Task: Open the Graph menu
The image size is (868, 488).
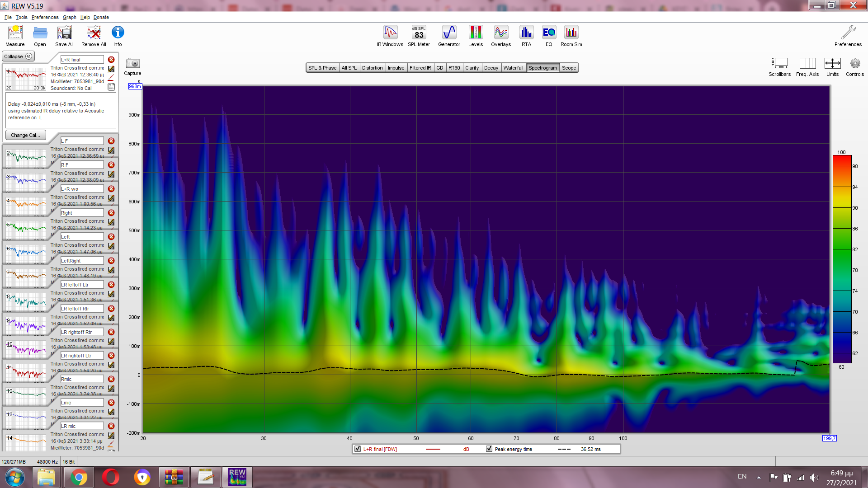Action: tap(69, 17)
